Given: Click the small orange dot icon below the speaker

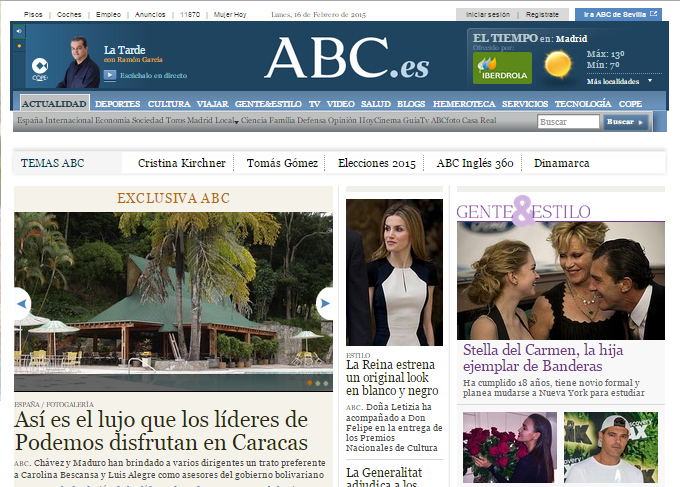Looking at the screenshot, I should 19,46.
